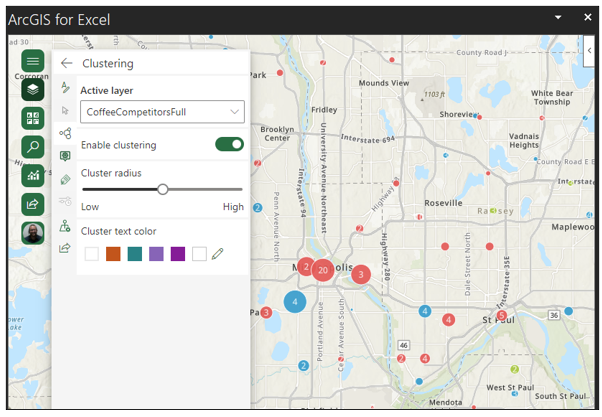Viewport: 602px width, 417px height.
Task: Click the red cluster labeled 20
Action: pyautogui.click(x=322, y=270)
